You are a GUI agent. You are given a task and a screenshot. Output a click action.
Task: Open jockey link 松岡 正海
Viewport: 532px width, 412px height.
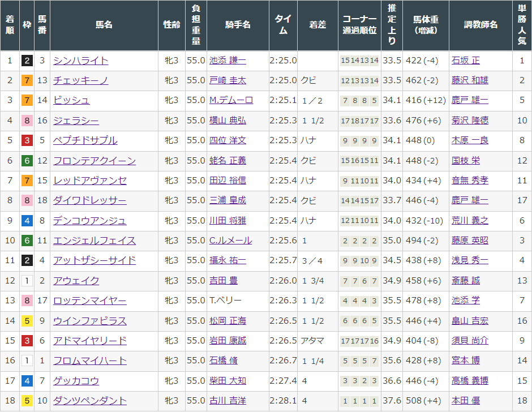click(228, 321)
